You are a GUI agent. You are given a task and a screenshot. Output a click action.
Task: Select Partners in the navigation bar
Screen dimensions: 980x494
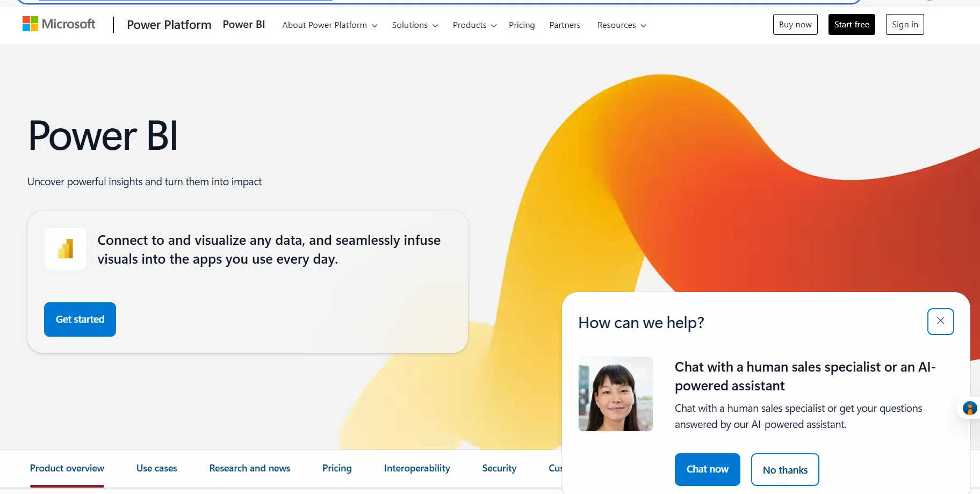(x=565, y=25)
